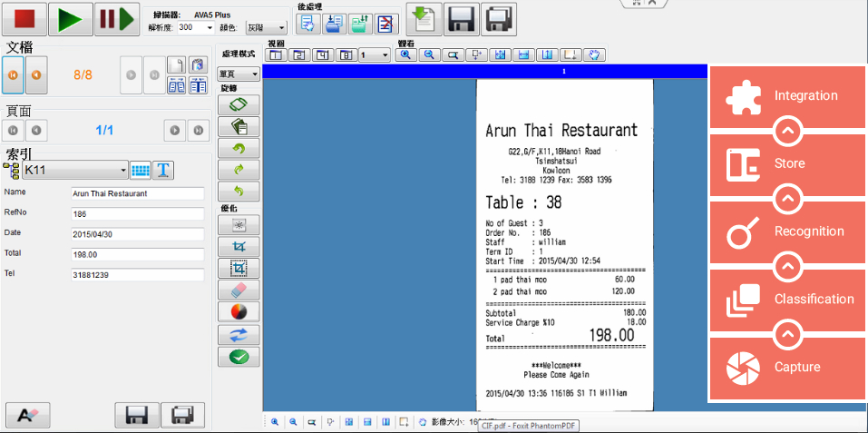Click the index tree structure icon

pyautogui.click(x=11, y=171)
